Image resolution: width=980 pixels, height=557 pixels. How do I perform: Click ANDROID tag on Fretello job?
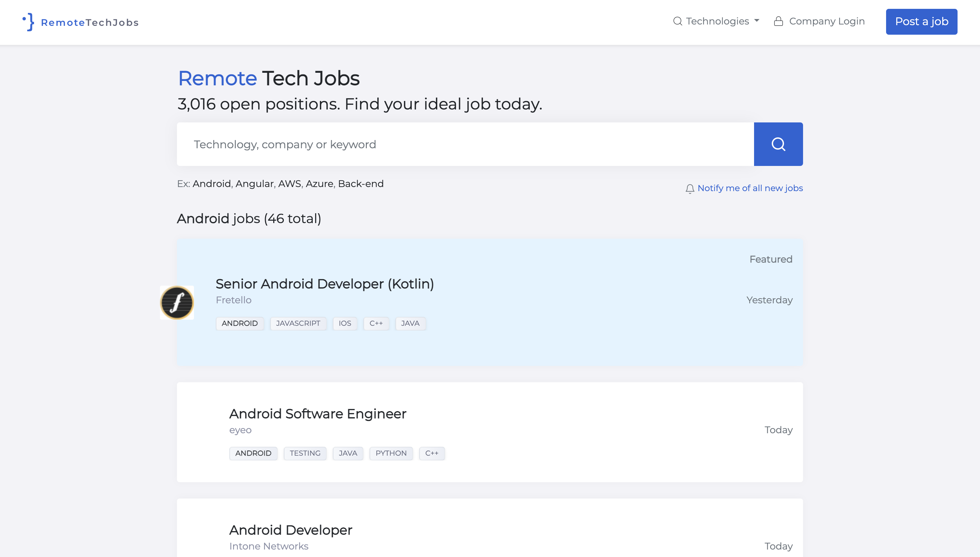[x=240, y=323]
